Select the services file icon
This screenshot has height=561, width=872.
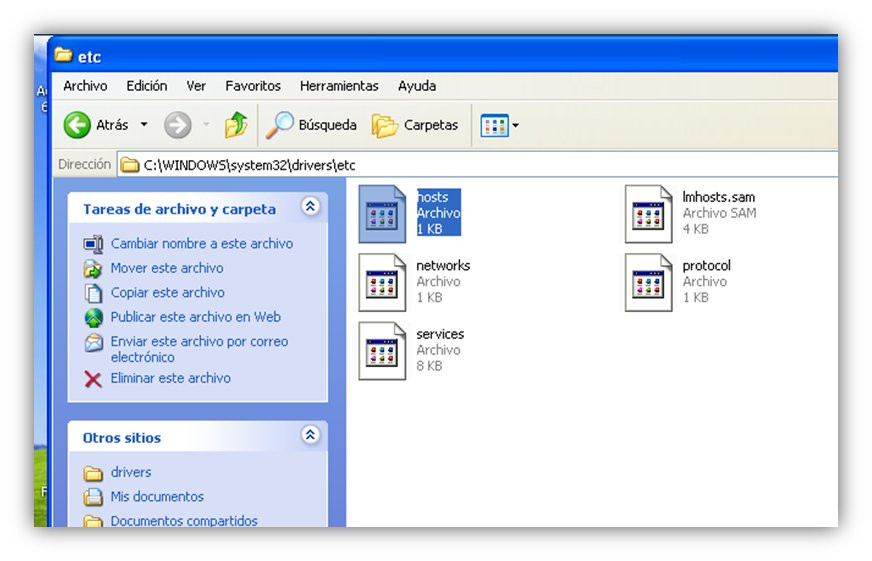[382, 350]
